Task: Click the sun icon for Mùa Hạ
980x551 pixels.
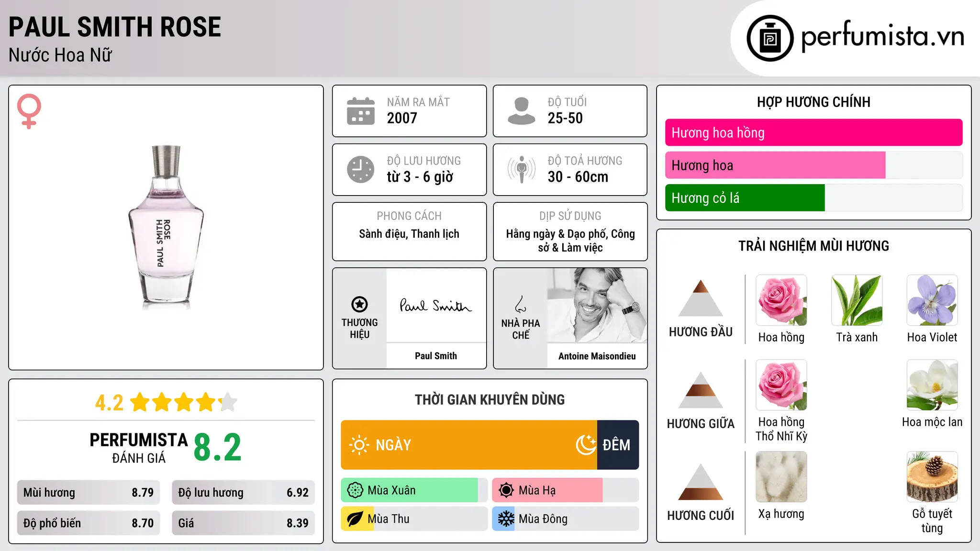Action: 506,490
